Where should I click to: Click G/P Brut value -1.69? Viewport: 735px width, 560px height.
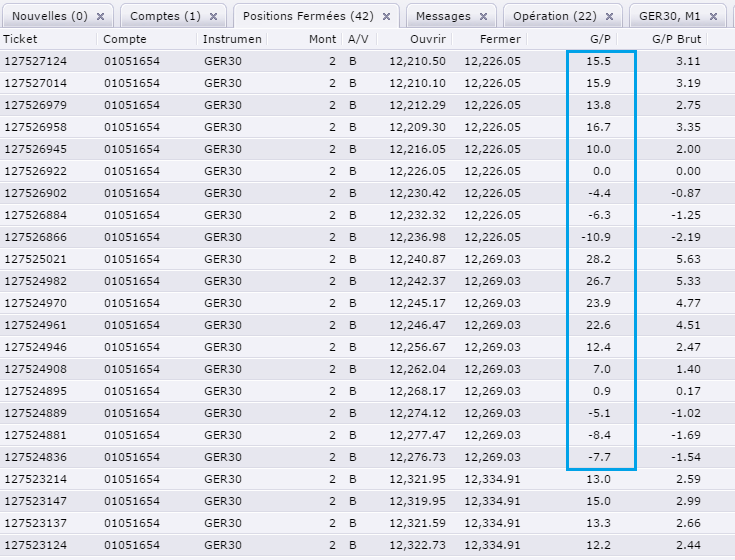(686, 435)
